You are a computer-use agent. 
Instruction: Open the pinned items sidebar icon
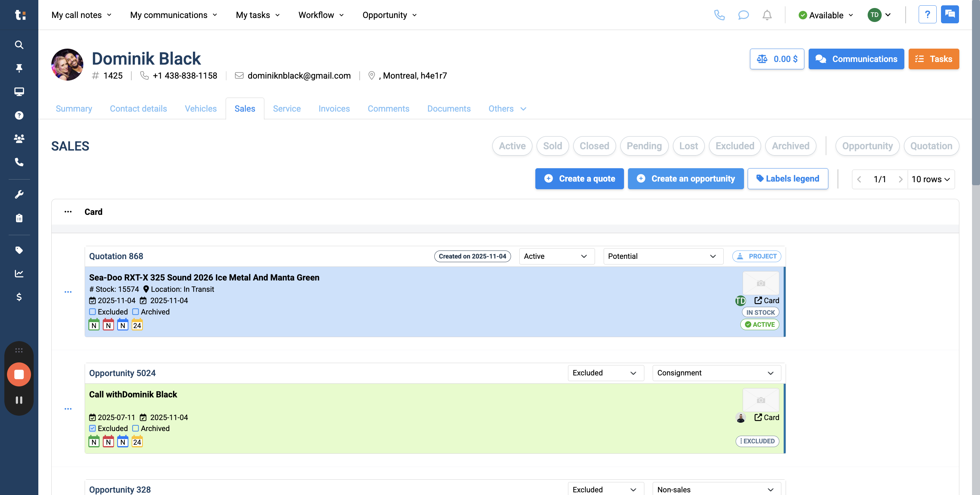(19, 68)
